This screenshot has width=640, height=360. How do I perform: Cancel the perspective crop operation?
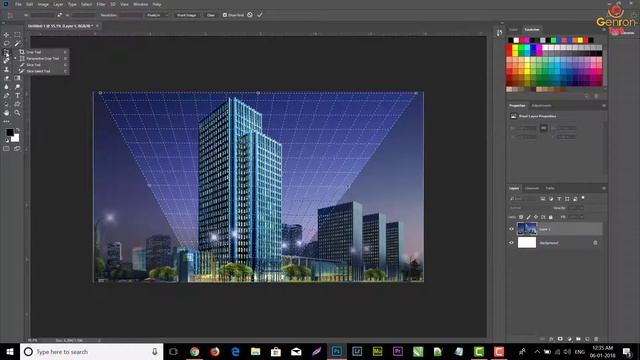point(250,15)
